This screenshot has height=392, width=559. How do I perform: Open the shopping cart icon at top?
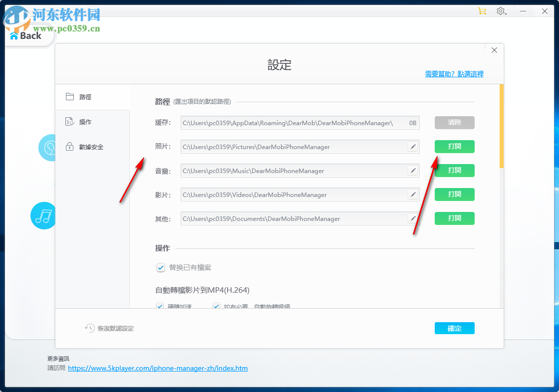pyautogui.click(x=481, y=10)
